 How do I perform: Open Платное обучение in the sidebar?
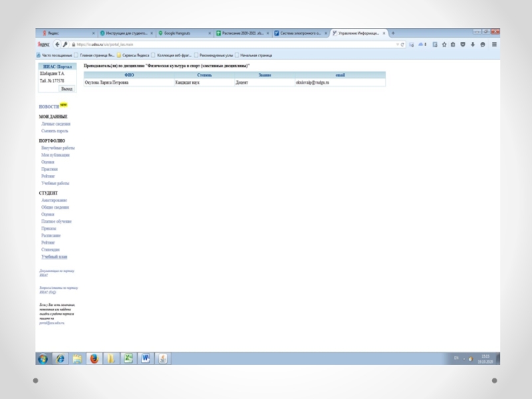point(57,221)
